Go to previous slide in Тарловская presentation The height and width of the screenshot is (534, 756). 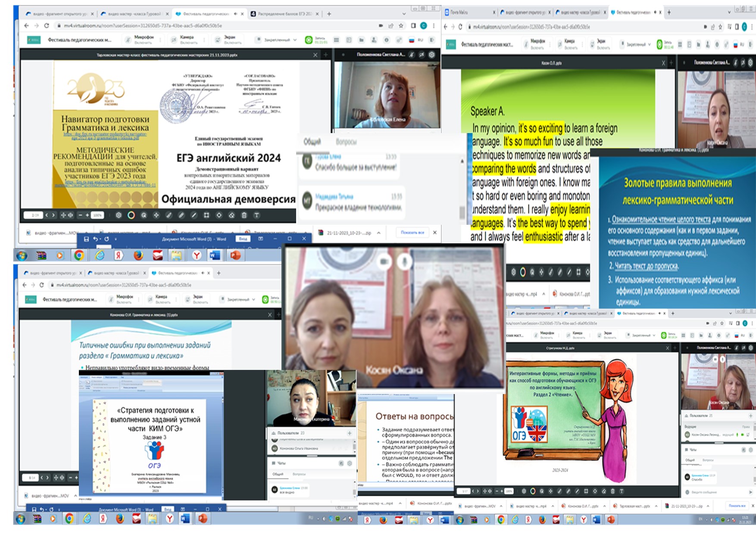[x=47, y=215]
